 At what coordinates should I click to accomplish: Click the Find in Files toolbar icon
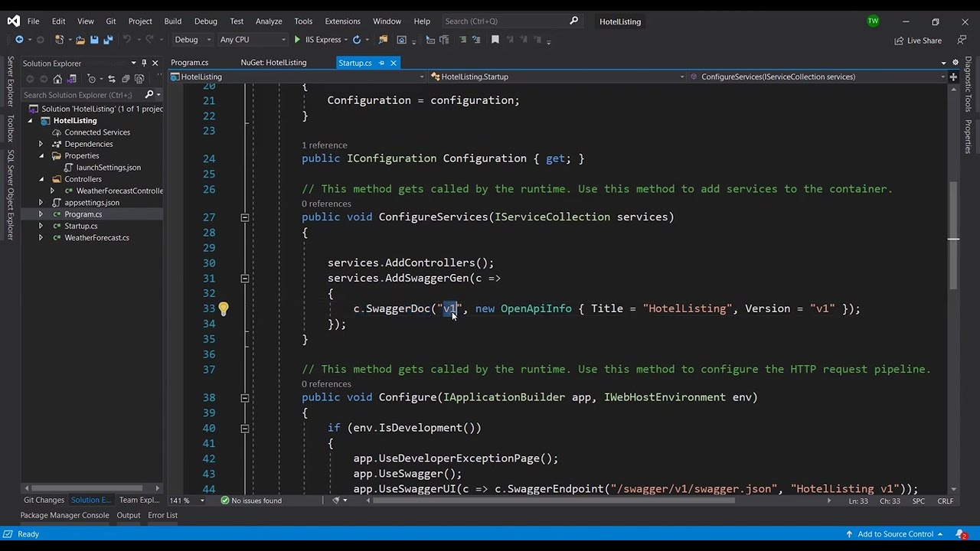pyautogui.click(x=383, y=40)
